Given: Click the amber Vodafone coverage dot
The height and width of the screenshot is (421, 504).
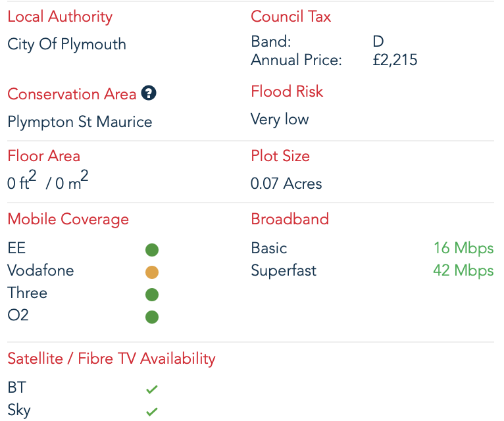Looking at the screenshot, I should 152,272.
